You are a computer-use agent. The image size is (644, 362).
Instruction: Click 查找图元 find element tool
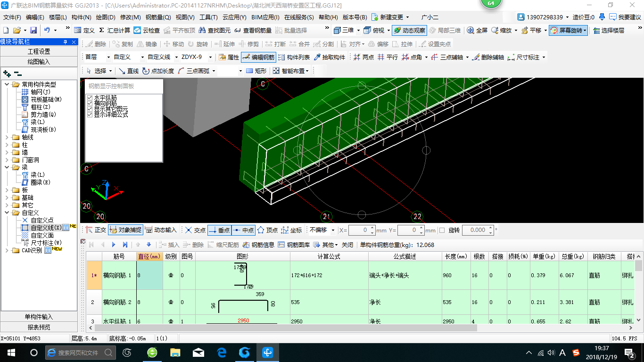215,30
